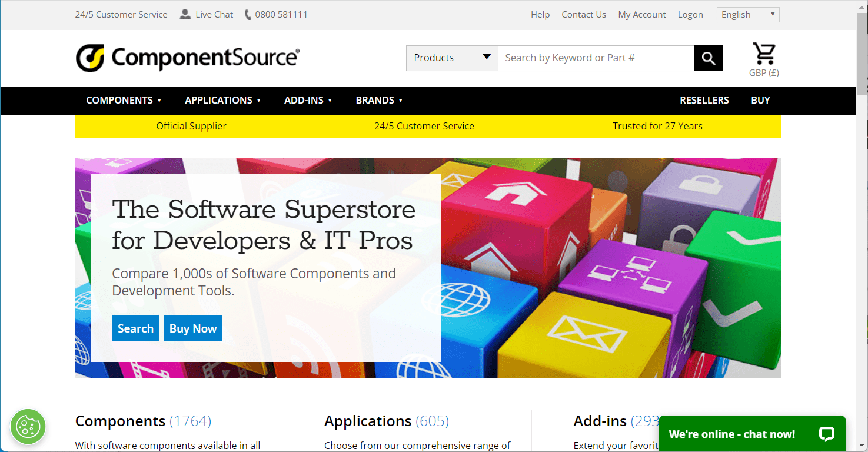Follow the Components (1764) link
The height and width of the screenshot is (452, 868).
click(143, 421)
